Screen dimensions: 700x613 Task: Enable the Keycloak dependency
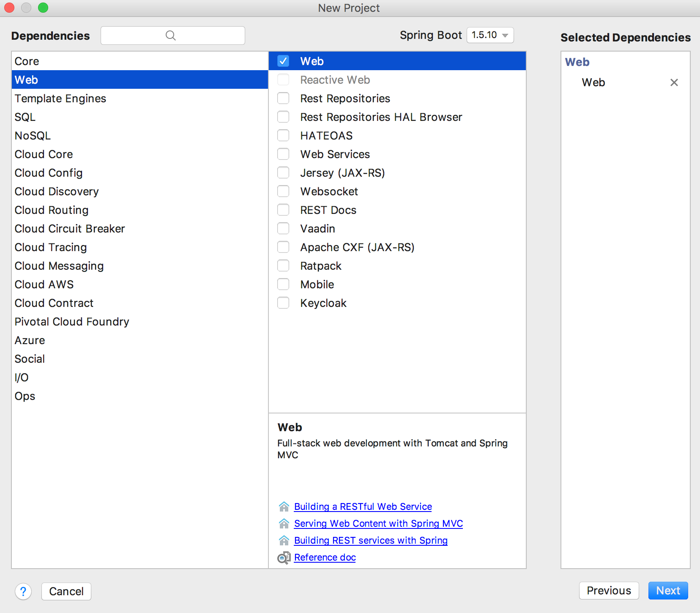click(283, 303)
